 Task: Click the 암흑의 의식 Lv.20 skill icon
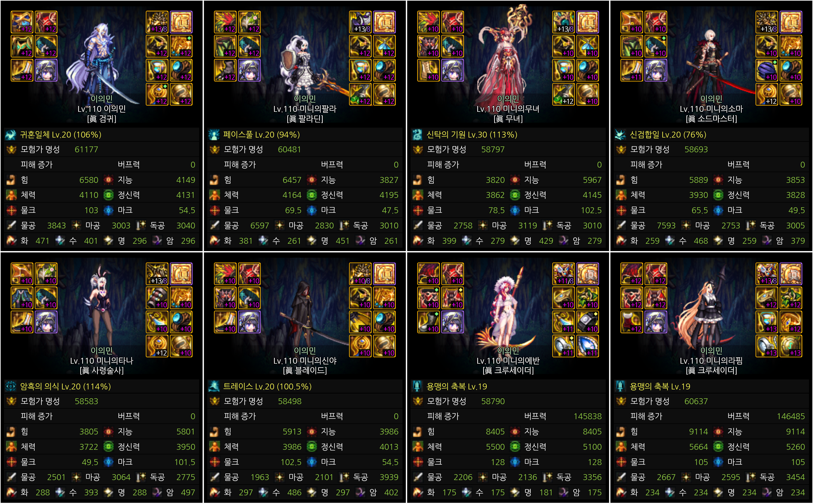[x=11, y=386]
